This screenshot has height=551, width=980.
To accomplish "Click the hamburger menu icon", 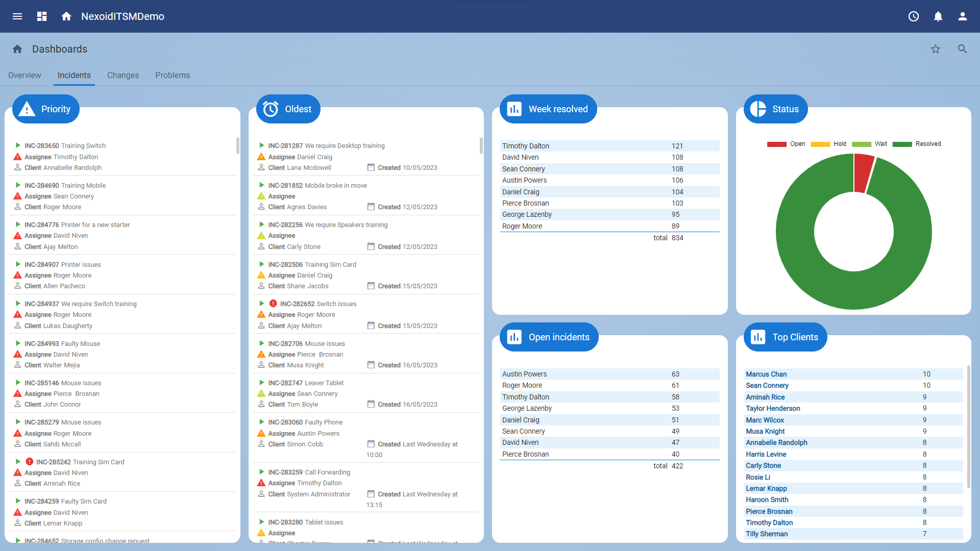I will tap(17, 16).
